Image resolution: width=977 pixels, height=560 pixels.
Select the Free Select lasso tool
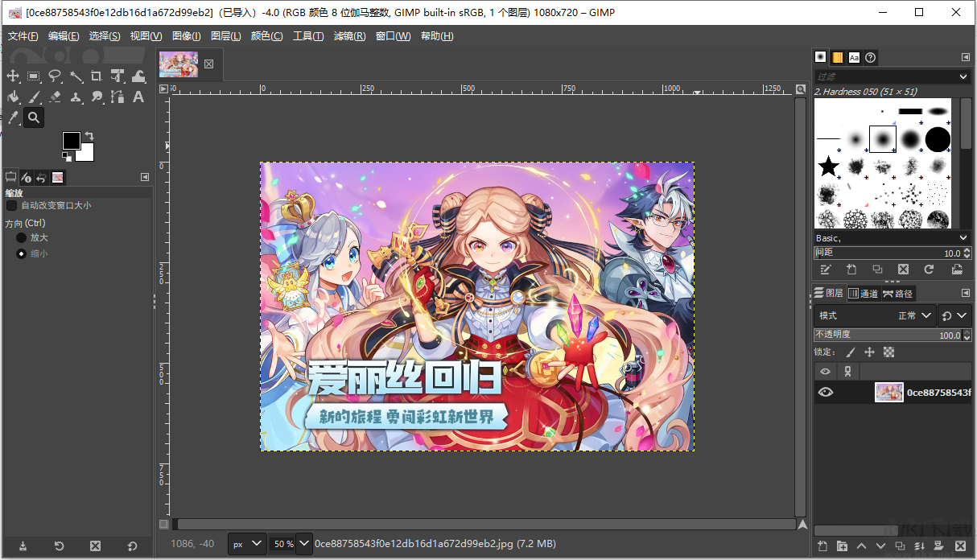click(x=55, y=76)
